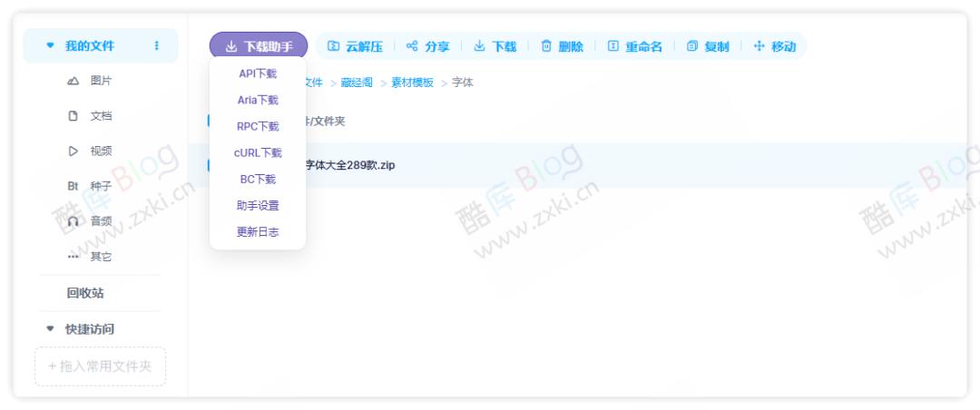980x410 pixels.
Task: Select the file 字体大全289款.zip
Action: point(348,166)
